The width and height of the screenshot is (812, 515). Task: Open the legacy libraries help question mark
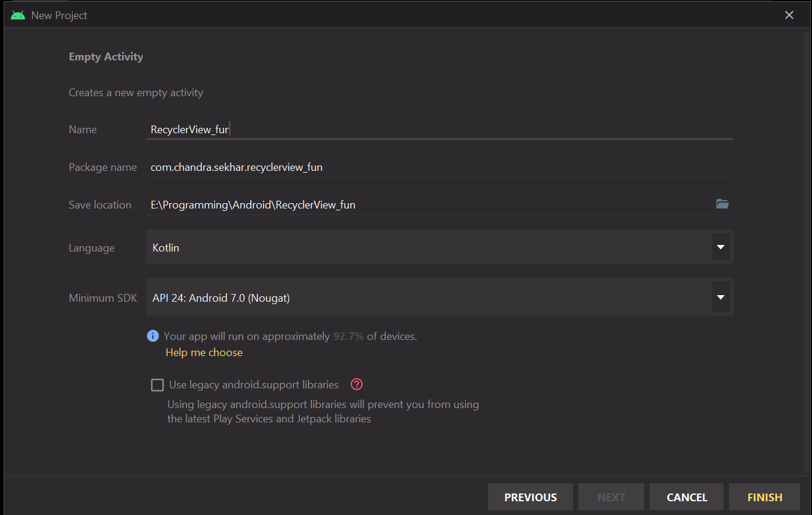coord(357,384)
